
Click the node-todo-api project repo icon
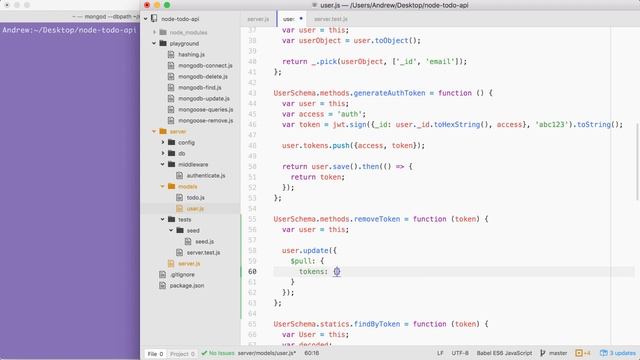coord(154,19)
